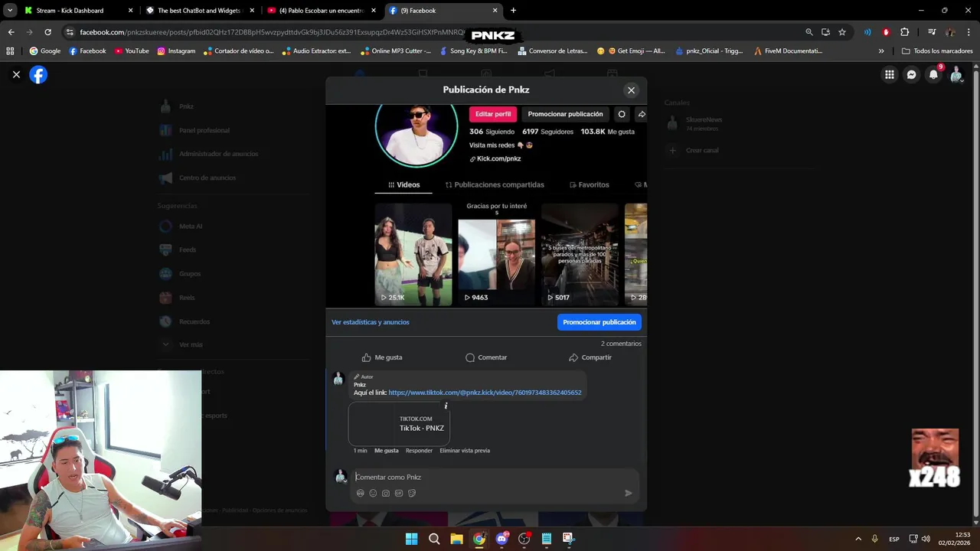Click Me gusta under the Pnkz comment
The image size is (980, 551).
[387, 451]
